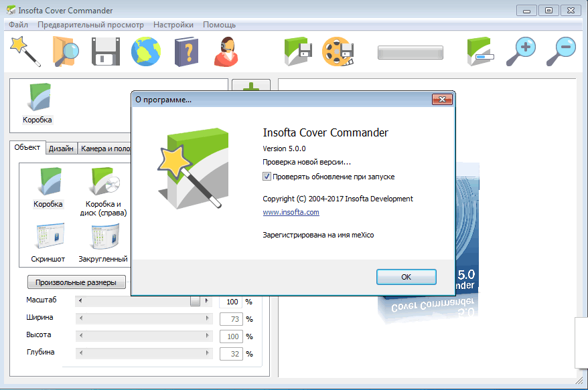This screenshot has height=390, width=588.
Task: Choose Скриншот object type
Action: (x=48, y=243)
